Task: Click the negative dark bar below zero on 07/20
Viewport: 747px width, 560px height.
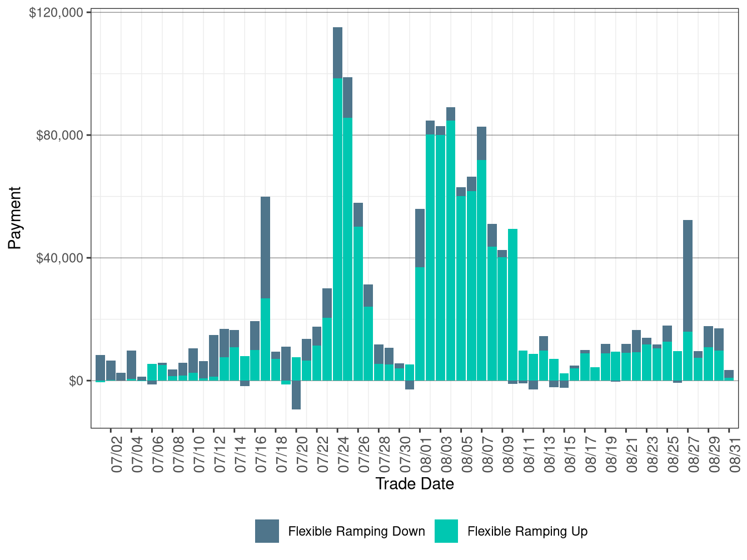Action: click(296, 395)
